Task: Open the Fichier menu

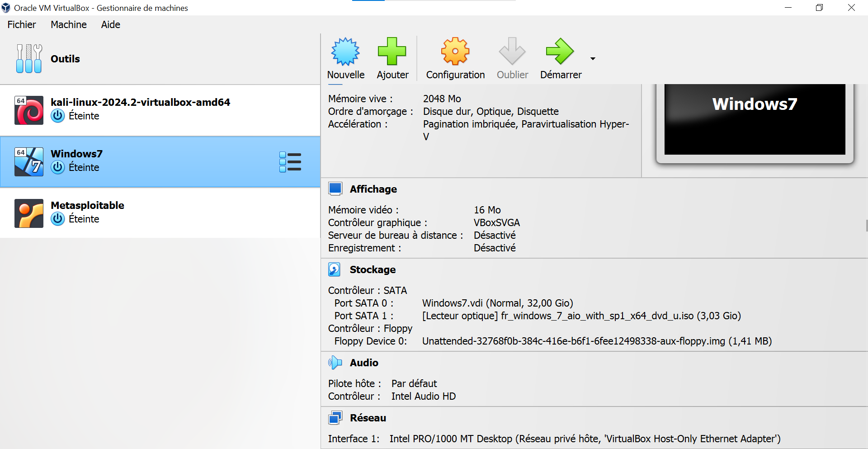Action: click(x=21, y=24)
